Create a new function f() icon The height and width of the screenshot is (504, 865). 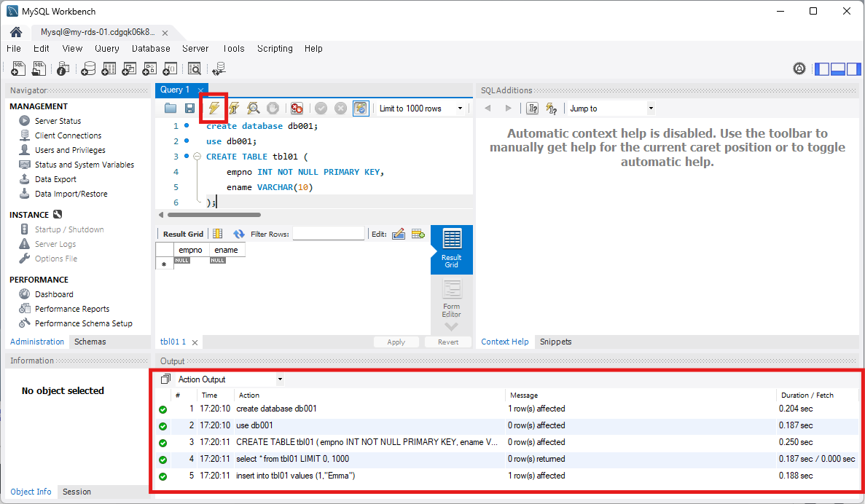[x=170, y=68]
